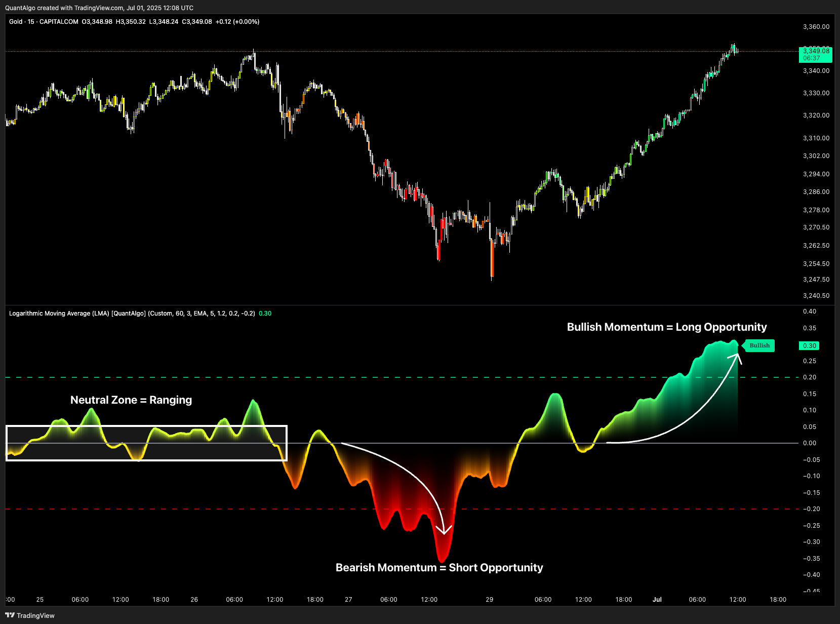Select the 'Gold · 15 · CAPITALCOM' symbol legend
This screenshot has height=624, width=840.
pos(44,22)
